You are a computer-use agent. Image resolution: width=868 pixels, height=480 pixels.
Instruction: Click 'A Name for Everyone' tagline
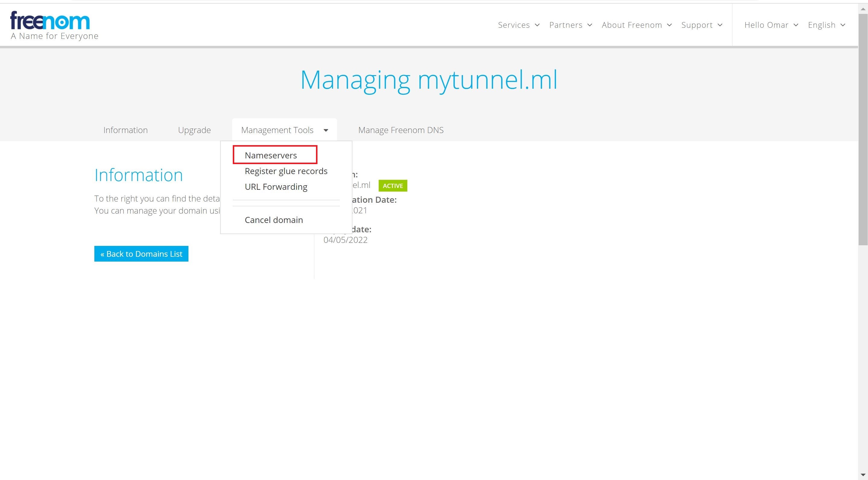point(54,36)
